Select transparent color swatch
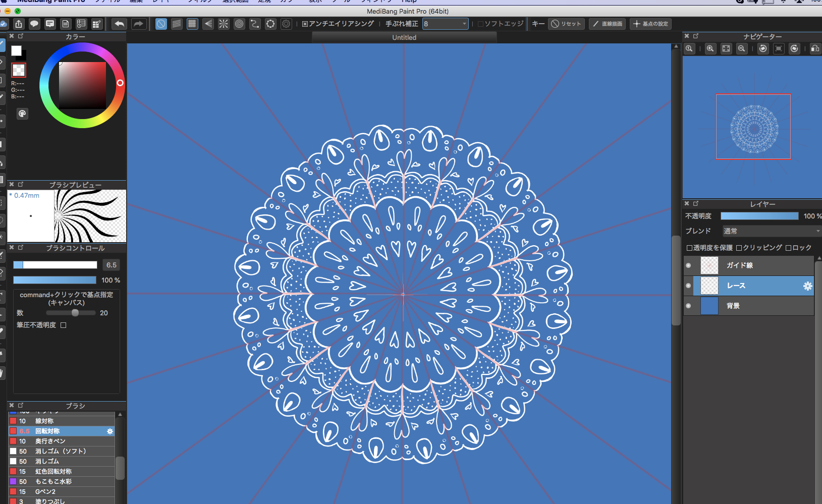This screenshot has height=504, width=822. (x=19, y=70)
